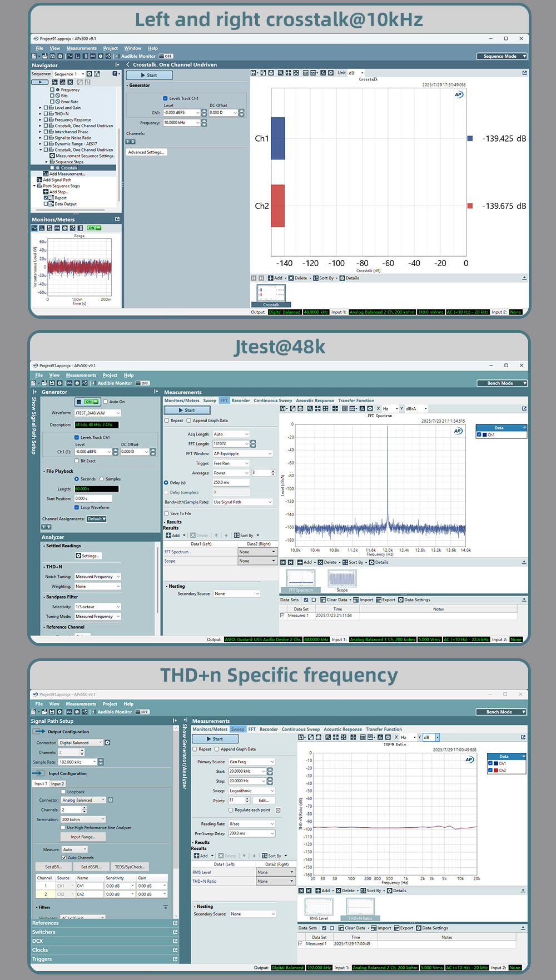This screenshot has width=556, height=980.
Task: Open the Window menu
Action: tap(132, 48)
